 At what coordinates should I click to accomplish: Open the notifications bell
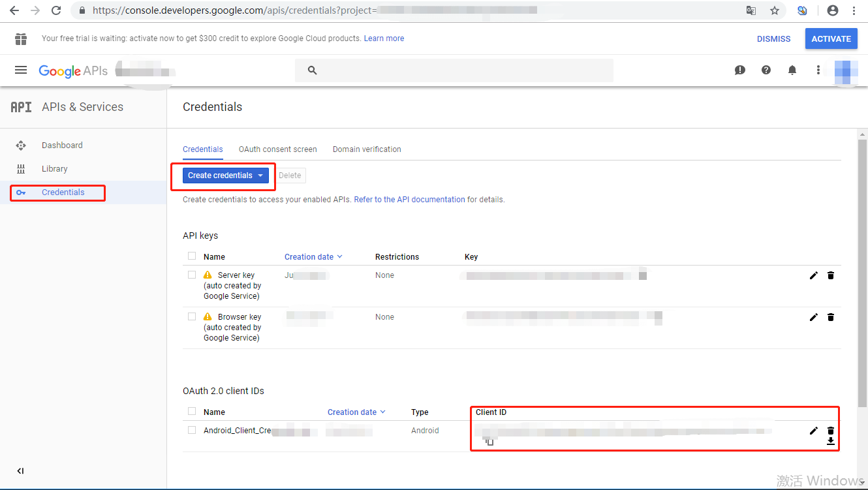point(792,70)
